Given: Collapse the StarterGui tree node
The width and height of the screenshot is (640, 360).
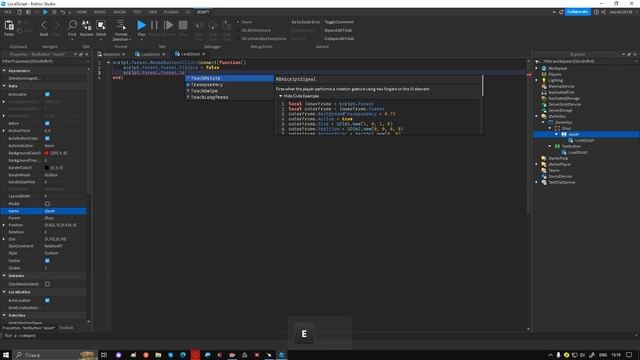Looking at the screenshot, I should [x=537, y=116].
